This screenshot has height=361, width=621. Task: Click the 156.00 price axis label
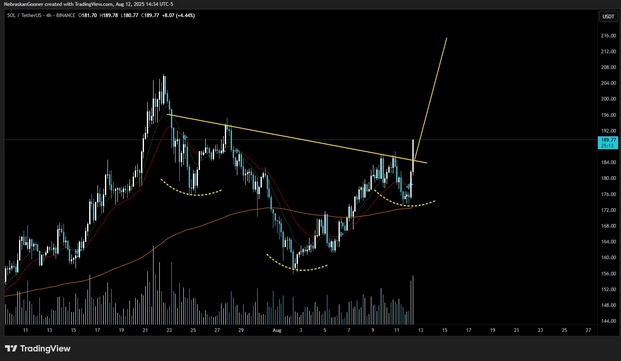tap(608, 274)
